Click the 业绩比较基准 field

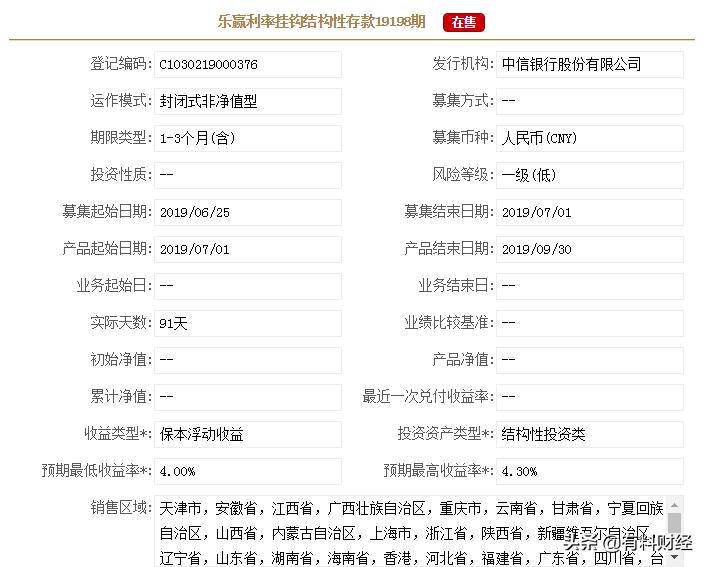pyautogui.click(x=590, y=323)
